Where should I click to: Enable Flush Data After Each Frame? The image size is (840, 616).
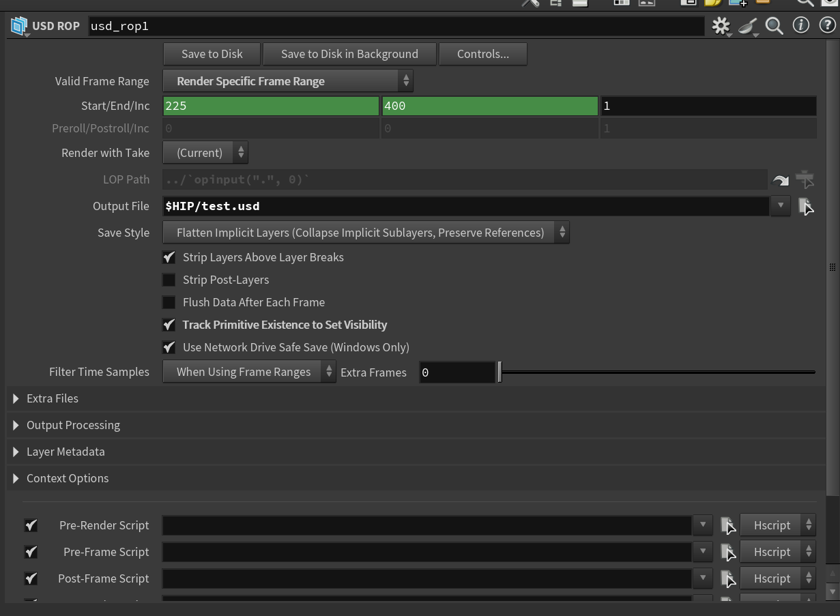point(169,302)
